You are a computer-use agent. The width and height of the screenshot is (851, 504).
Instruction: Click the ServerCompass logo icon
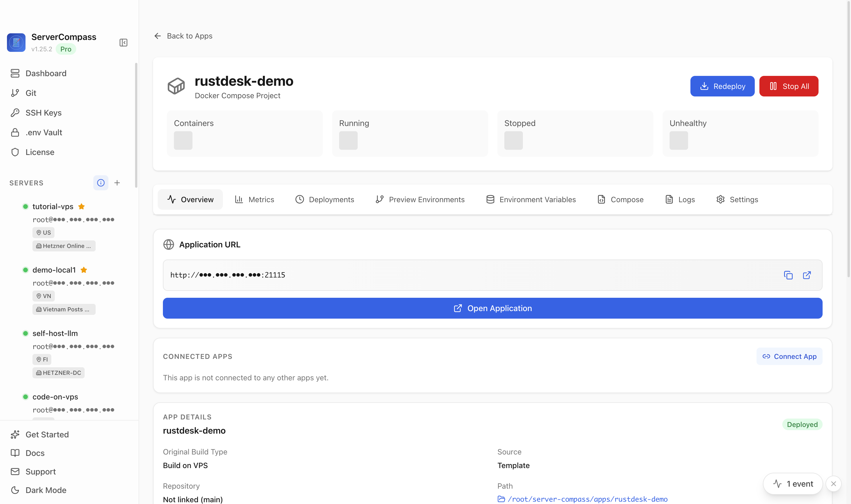16,43
